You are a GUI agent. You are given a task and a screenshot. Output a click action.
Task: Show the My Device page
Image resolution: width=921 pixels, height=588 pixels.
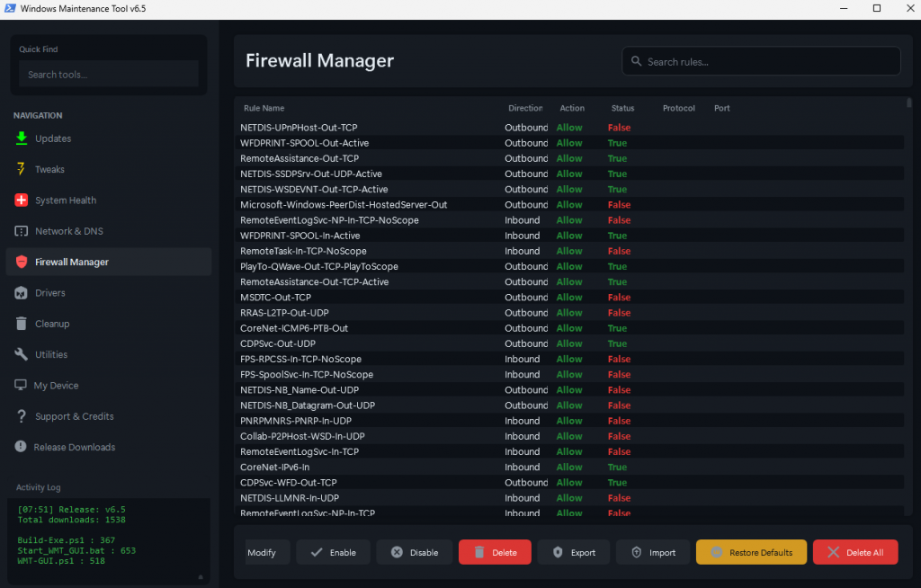[x=109, y=385]
